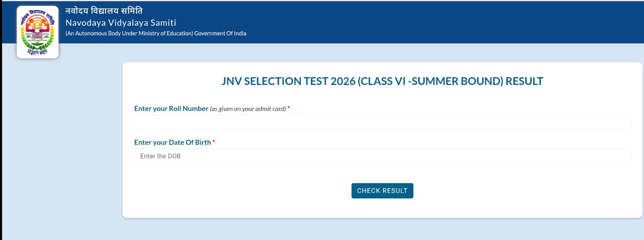Image resolution: width=644 pixels, height=240 pixels.
Task: Click the Autonomous Body Under Ministry of Education text
Action: (129, 33)
